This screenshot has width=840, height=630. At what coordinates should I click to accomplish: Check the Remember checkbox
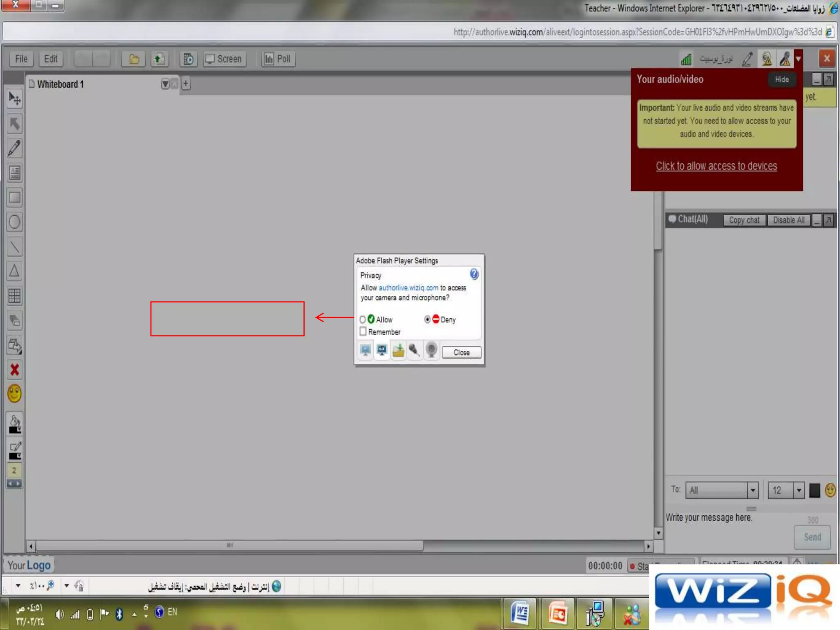[363, 331]
